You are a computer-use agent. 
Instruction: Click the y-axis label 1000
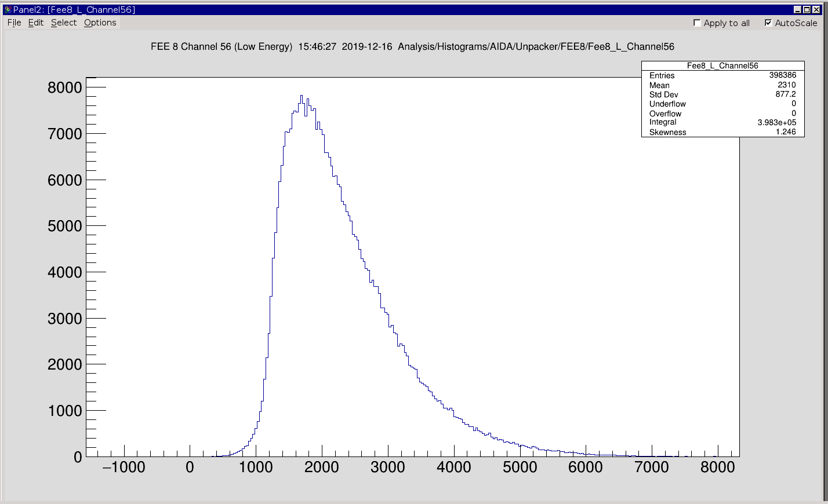pos(65,411)
